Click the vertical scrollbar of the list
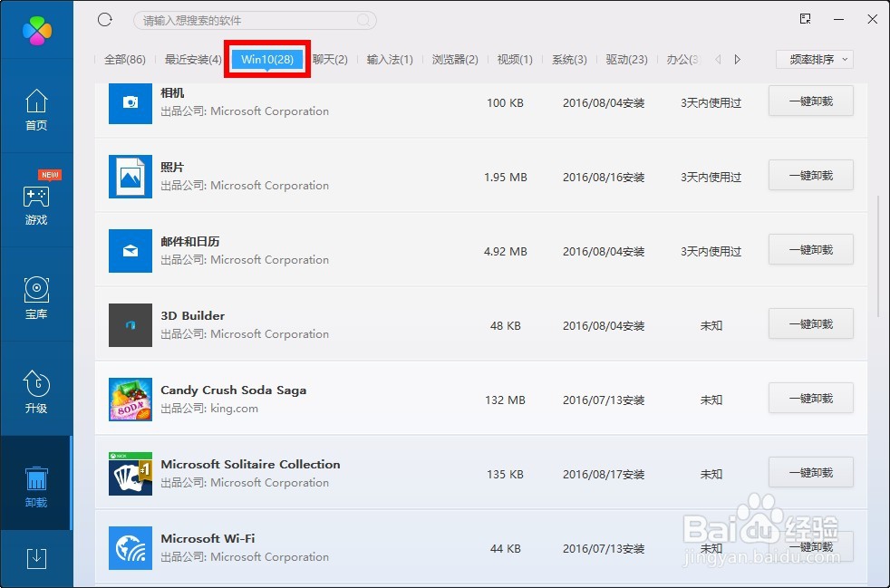The width and height of the screenshot is (890, 588). click(x=878, y=255)
